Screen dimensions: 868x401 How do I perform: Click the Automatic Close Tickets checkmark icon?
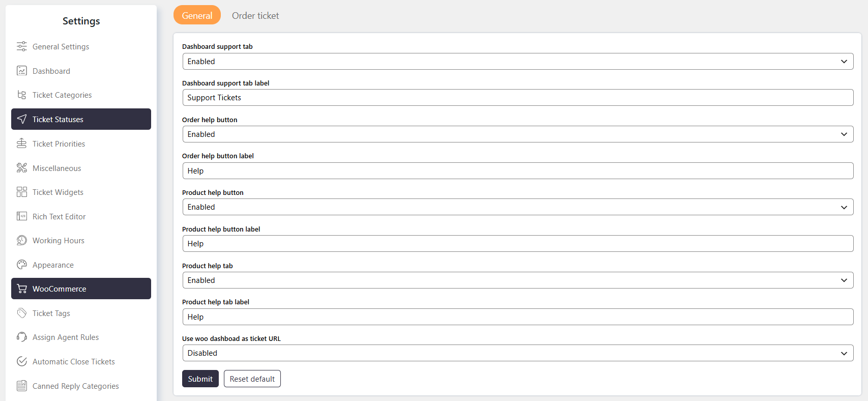[x=22, y=361]
